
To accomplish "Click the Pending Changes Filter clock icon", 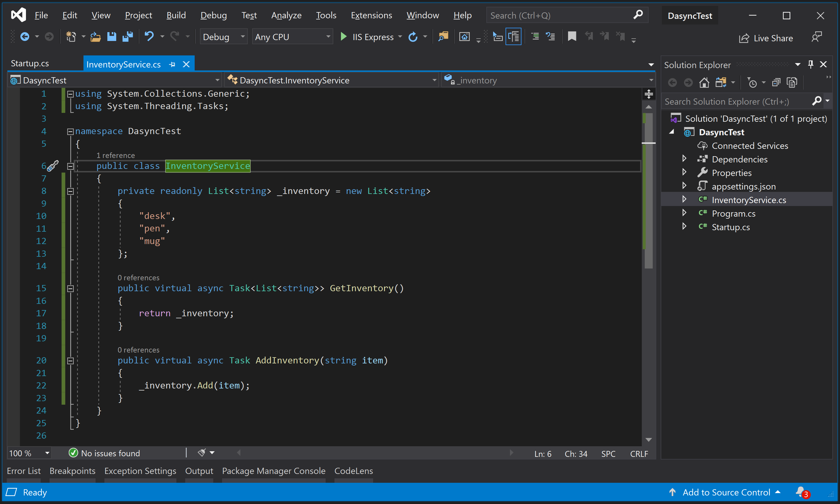I will pos(752,83).
